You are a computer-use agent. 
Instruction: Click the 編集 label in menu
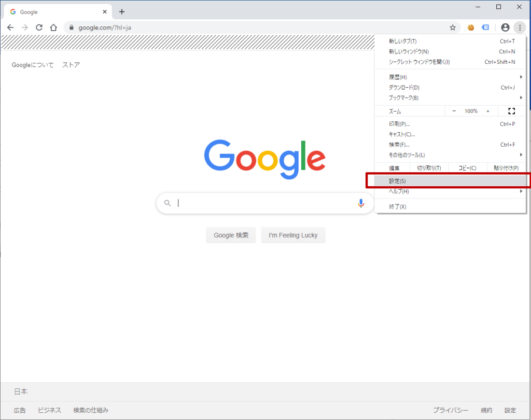click(394, 168)
